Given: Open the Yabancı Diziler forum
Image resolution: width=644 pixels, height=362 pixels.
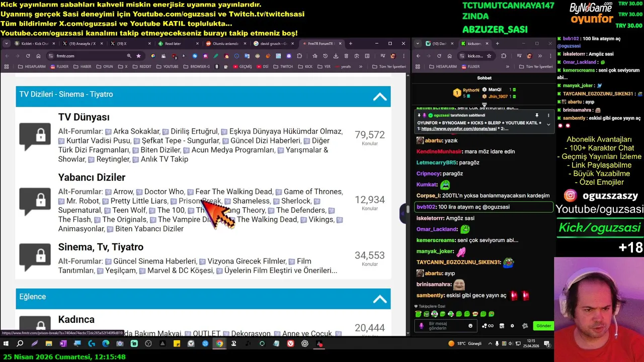Looking at the screenshot, I should [92, 177].
